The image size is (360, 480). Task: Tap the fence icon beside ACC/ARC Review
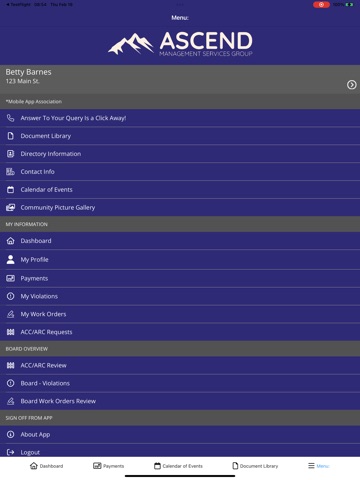coord(11,365)
